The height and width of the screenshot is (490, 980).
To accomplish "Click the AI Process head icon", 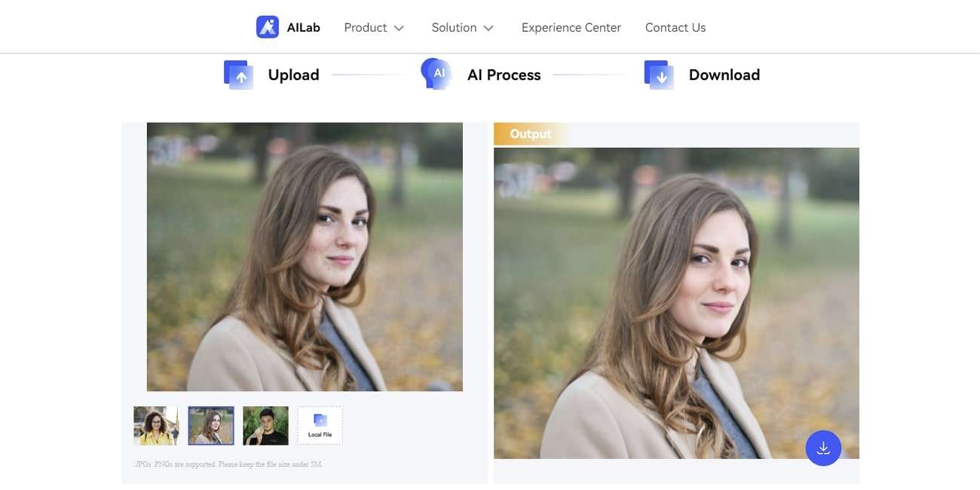I will point(437,72).
